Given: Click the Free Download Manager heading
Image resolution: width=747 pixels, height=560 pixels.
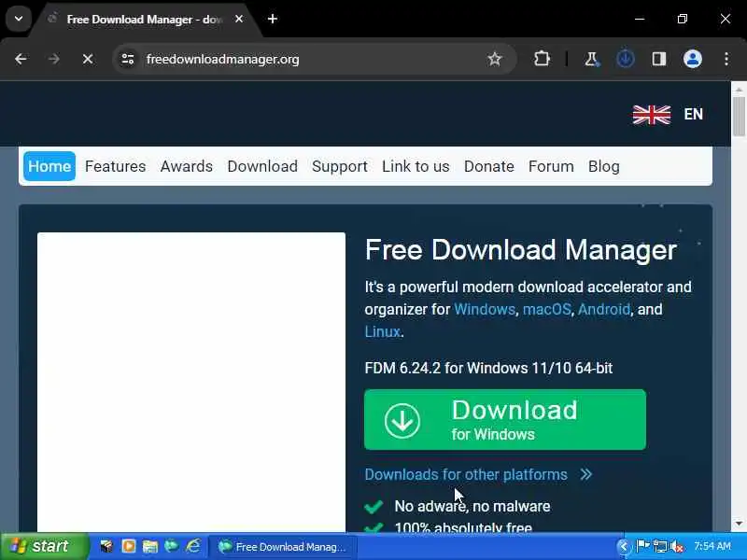Looking at the screenshot, I should (521, 250).
